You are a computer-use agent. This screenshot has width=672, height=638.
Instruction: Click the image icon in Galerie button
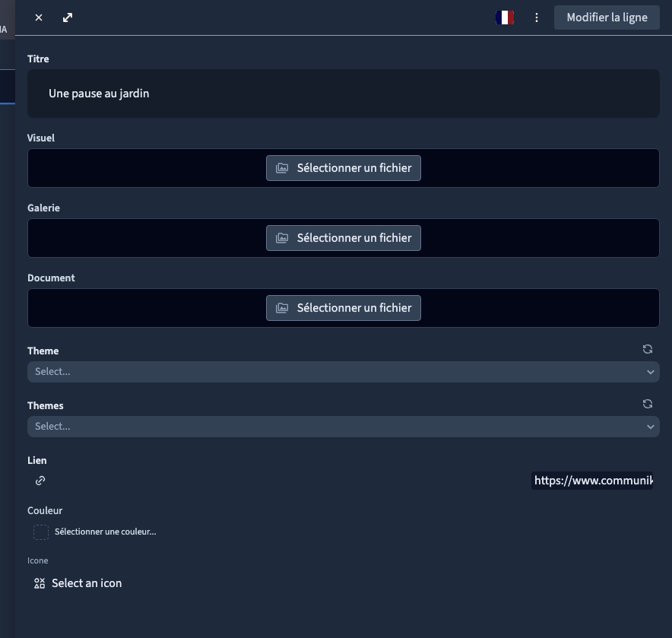(x=282, y=238)
